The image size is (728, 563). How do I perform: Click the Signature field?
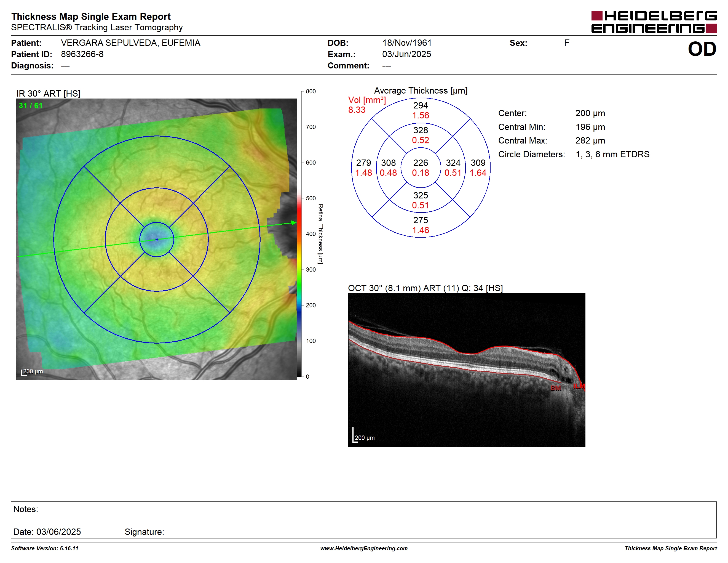pyautogui.click(x=144, y=532)
